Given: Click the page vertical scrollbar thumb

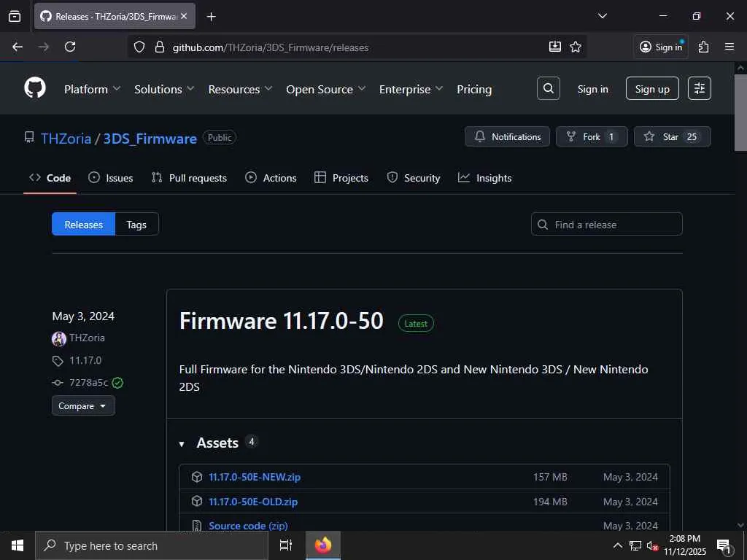Looking at the screenshot, I should coord(740,113).
